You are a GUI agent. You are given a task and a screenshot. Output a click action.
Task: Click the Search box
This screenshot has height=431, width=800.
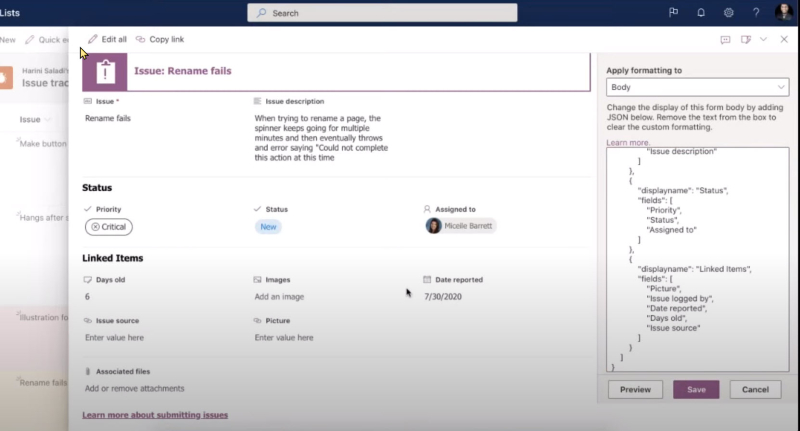pyautogui.click(x=382, y=13)
